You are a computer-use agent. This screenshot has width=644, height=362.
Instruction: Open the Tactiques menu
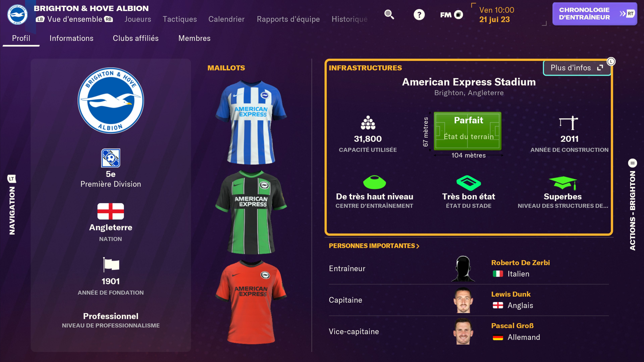point(180,19)
